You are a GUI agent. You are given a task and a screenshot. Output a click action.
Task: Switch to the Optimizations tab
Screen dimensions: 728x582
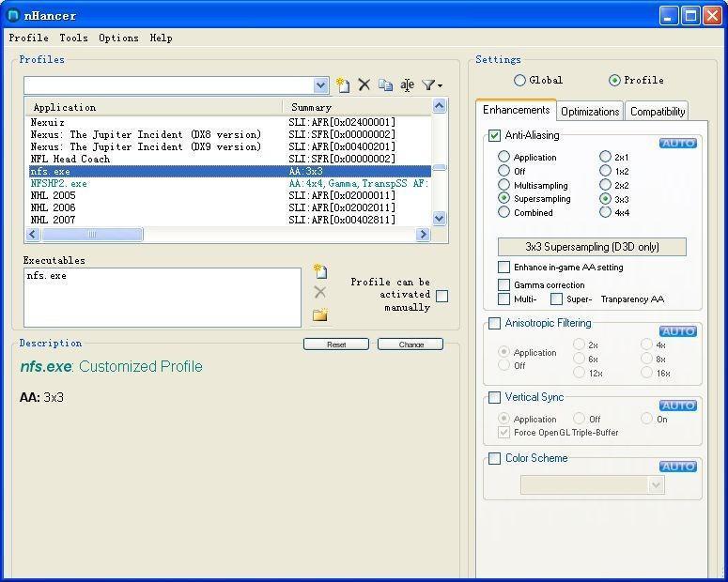click(590, 112)
